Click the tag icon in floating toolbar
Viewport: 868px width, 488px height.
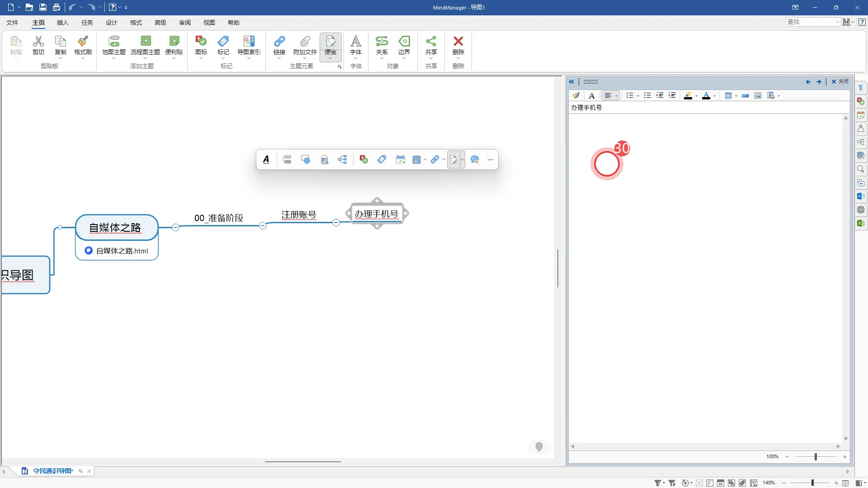(382, 160)
